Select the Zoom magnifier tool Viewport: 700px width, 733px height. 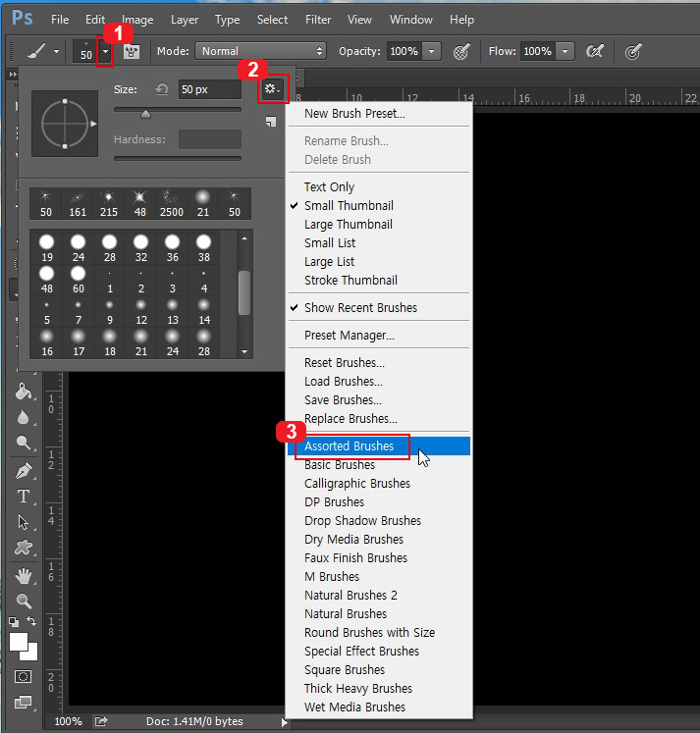coord(24,602)
